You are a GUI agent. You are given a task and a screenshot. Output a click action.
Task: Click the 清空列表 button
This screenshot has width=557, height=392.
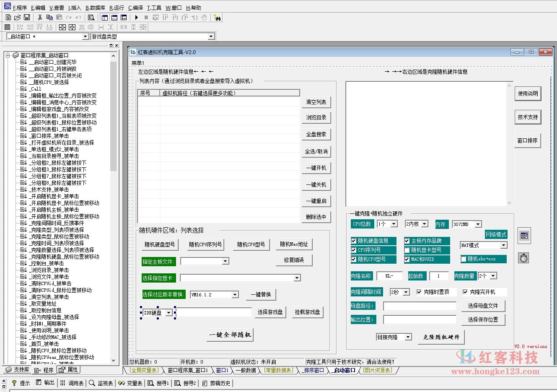316,102
